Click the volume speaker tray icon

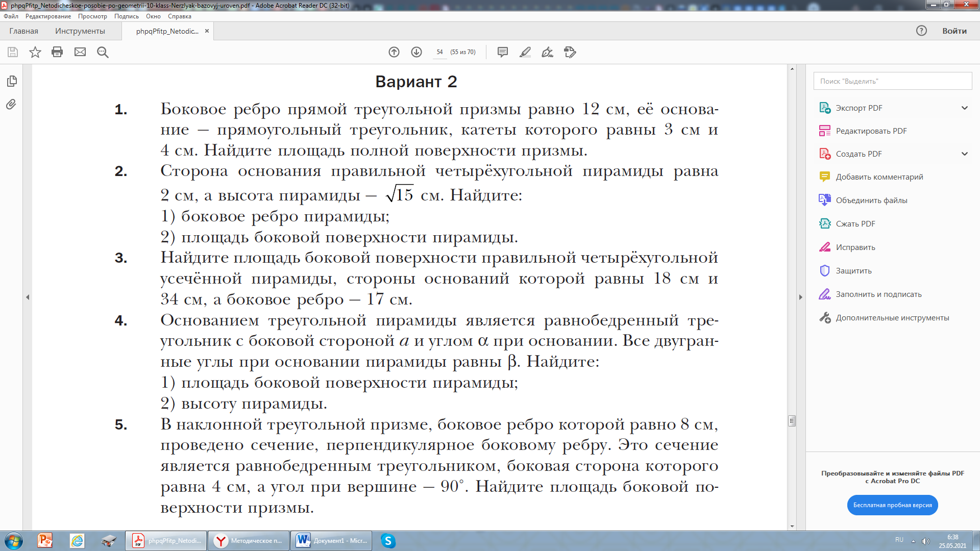tap(925, 541)
